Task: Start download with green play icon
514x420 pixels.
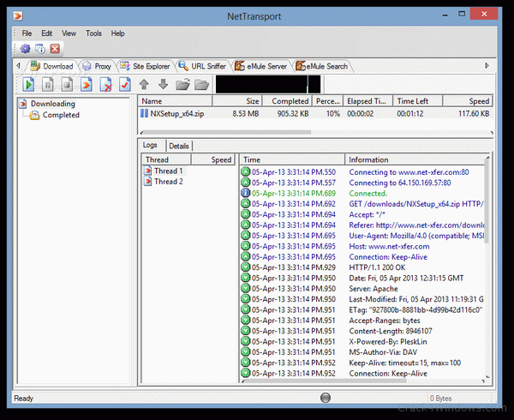Action: point(28,85)
